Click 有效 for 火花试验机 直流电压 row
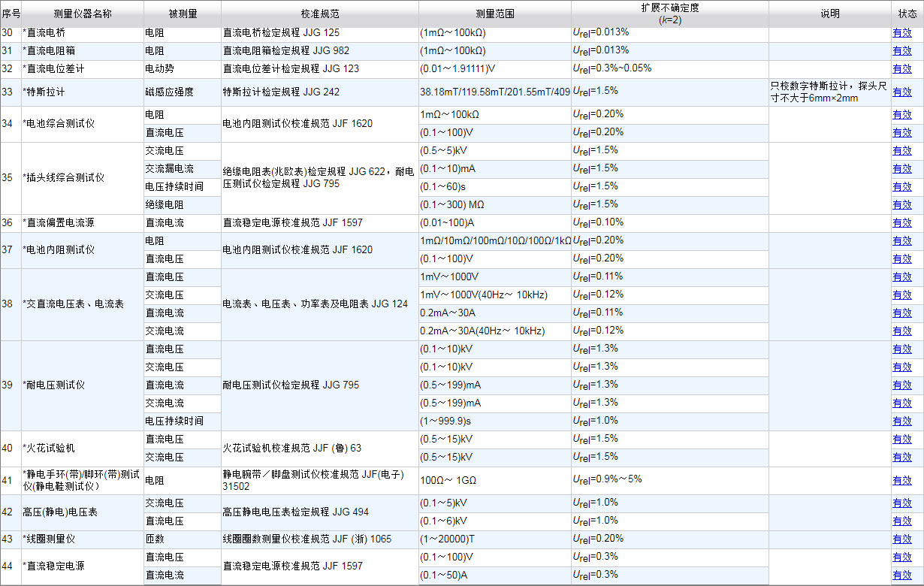Screen dimensions: 924x586 click(901, 439)
